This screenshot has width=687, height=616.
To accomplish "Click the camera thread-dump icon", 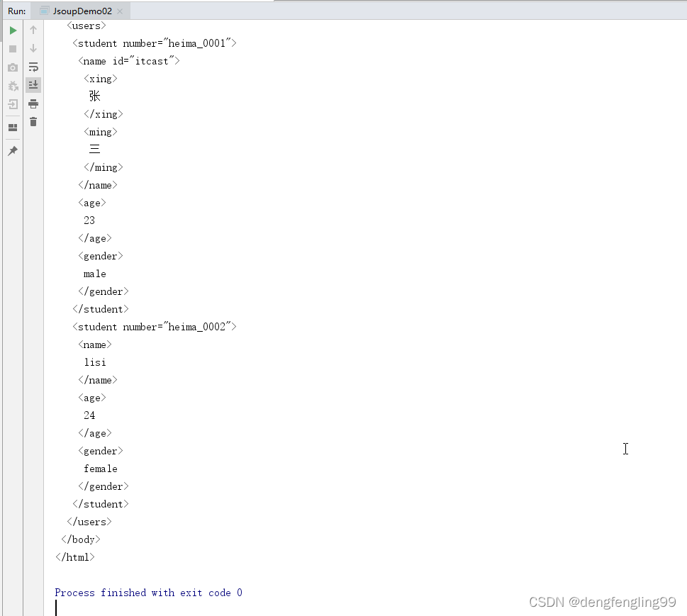I will 13,67.
